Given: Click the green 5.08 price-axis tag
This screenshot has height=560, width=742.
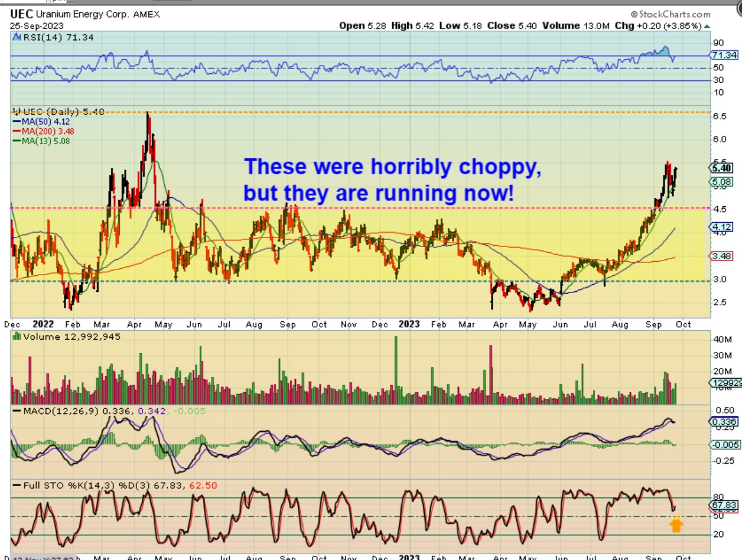Looking at the screenshot, I should pos(721,182).
